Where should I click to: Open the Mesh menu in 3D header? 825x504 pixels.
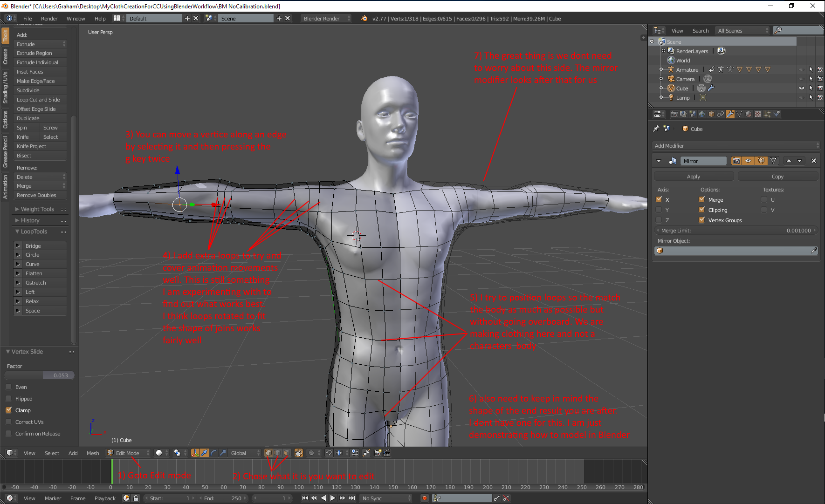click(93, 453)
